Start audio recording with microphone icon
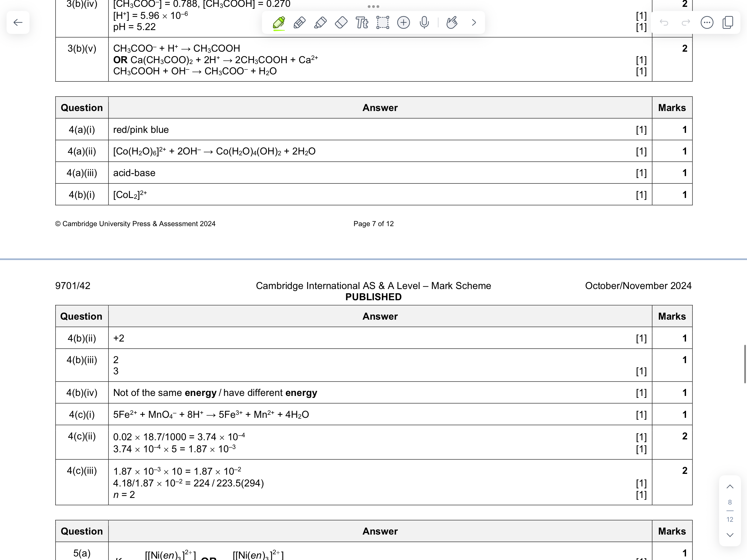 click(x=424, y=23)
